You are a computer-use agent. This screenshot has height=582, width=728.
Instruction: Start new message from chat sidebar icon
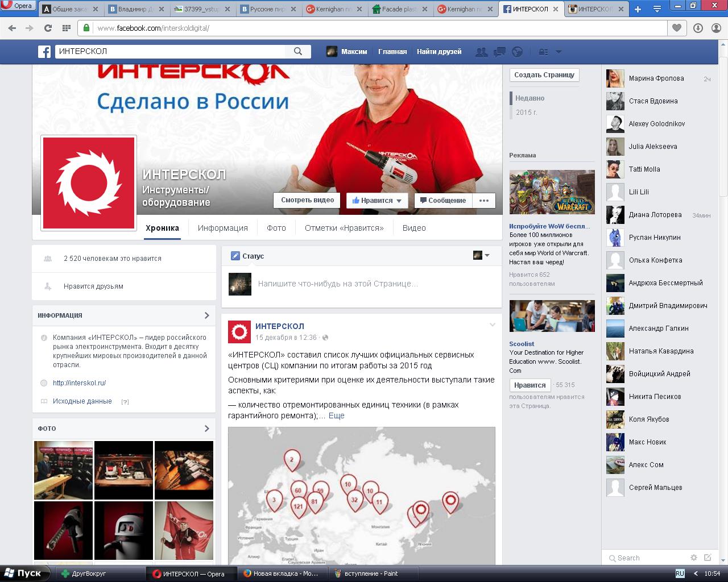pyautogui.click(x=708, y=558)
